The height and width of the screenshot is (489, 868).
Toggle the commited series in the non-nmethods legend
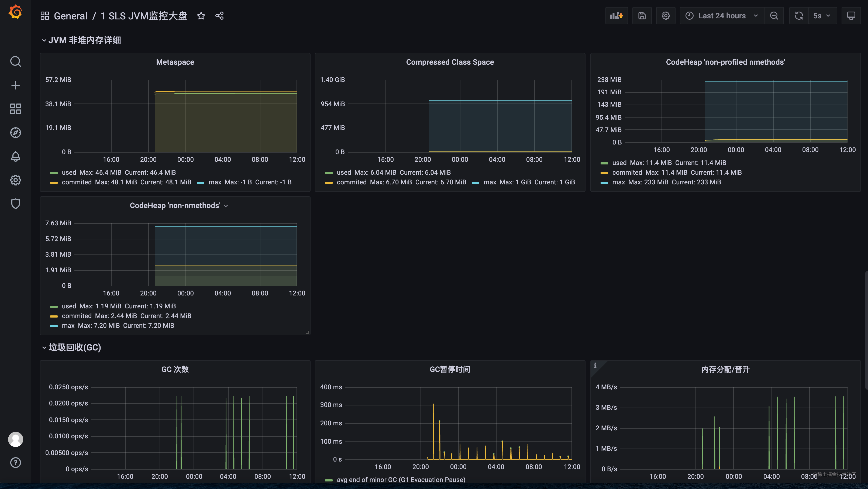click(77, 316)
